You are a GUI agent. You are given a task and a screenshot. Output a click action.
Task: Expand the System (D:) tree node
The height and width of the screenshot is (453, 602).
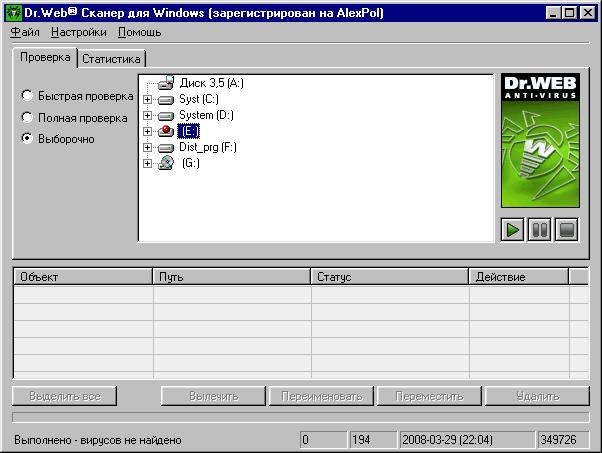(147, 116)
